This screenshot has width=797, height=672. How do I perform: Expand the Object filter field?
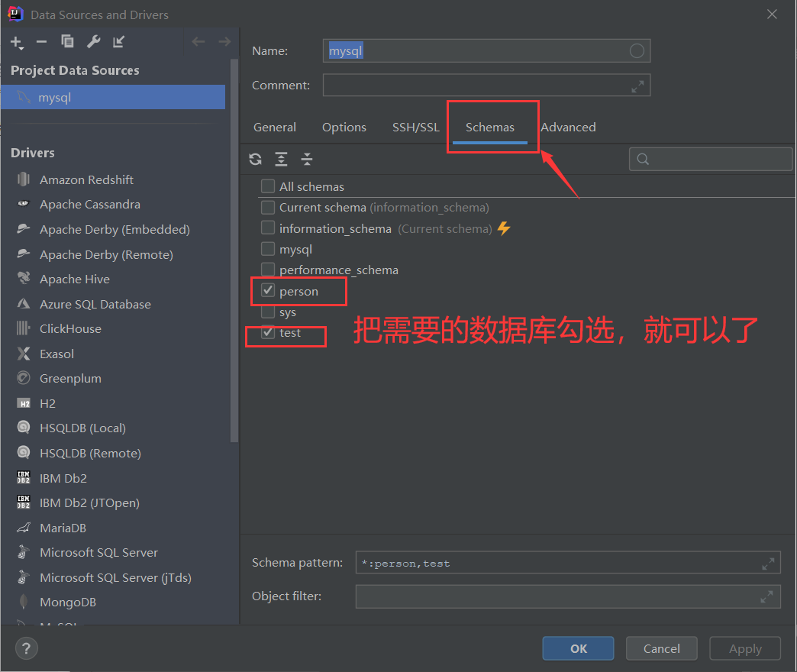click(x=766, y=596)
